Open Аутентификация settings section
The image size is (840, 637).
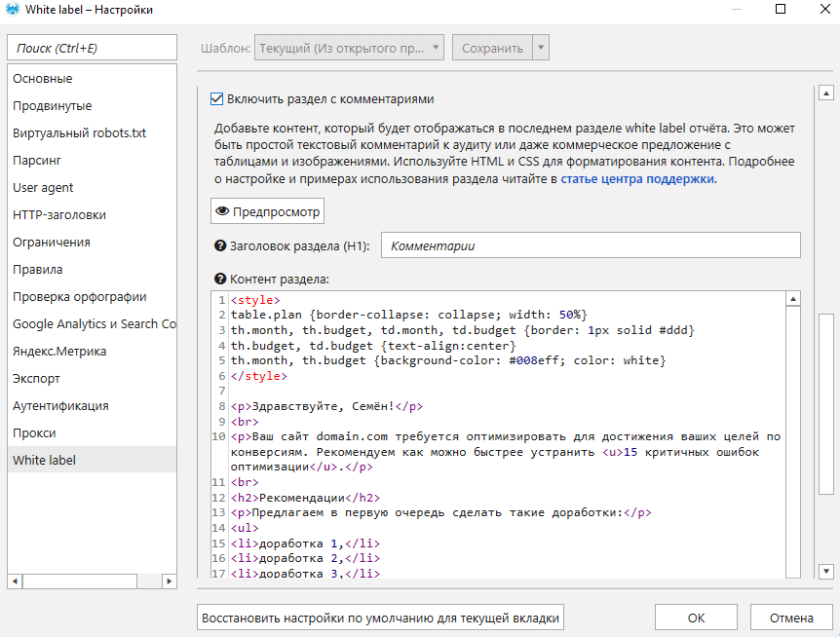pyautogui.click(x=92, y=406)
